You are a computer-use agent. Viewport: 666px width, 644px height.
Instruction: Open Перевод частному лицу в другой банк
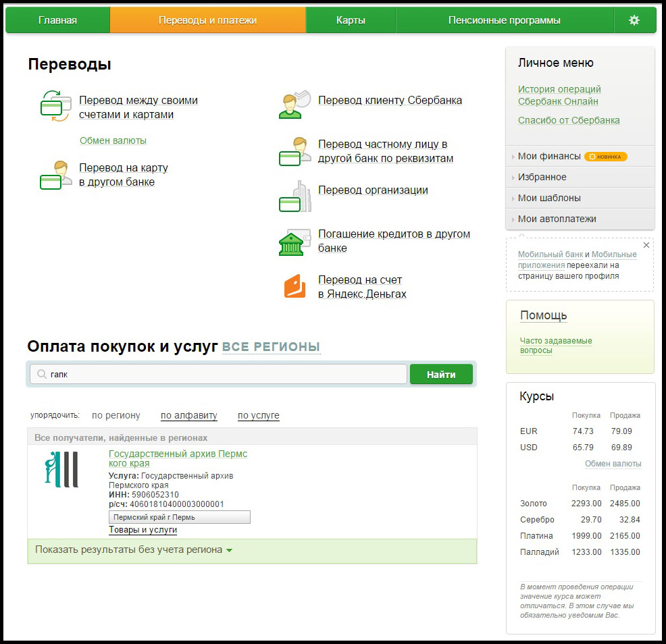coord(386,151)
